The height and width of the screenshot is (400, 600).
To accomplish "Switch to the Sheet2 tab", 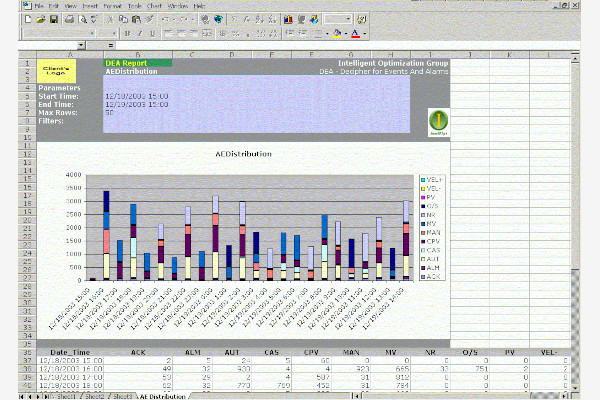I will [95, 396].
